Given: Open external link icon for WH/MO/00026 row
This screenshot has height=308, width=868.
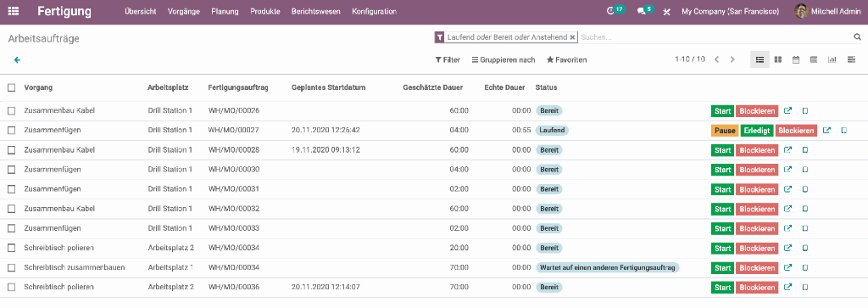Looking at the screenshot, I should [788, 111].
